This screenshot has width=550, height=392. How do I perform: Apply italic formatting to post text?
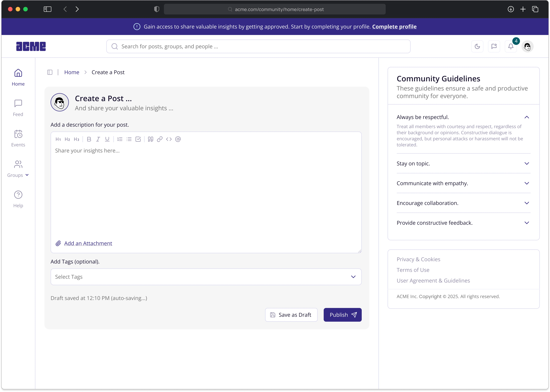tap(98, 139)
